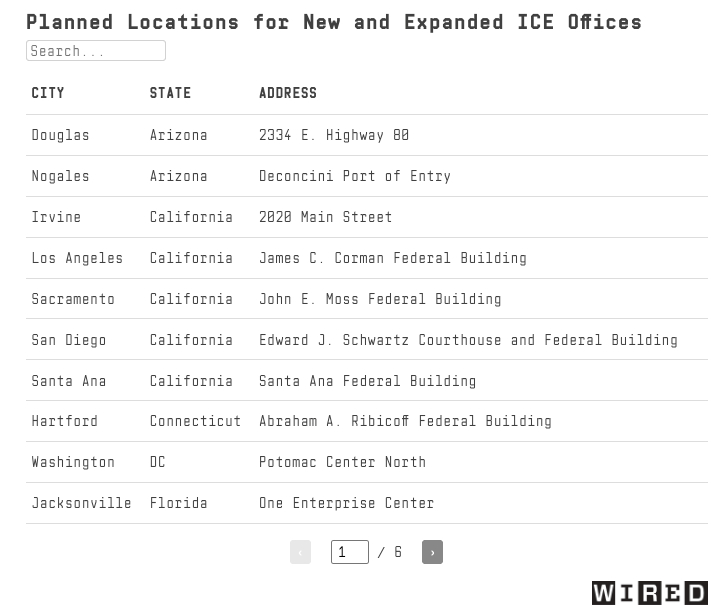Screen dimensions: 727x614
Task: Click the One Enterprise Center address
Action: pos(346,504)
